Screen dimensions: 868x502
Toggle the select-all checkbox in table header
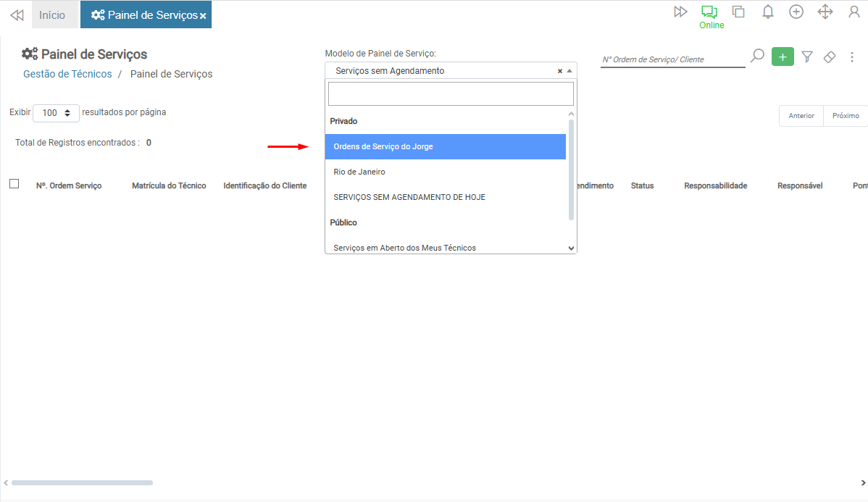14,184
